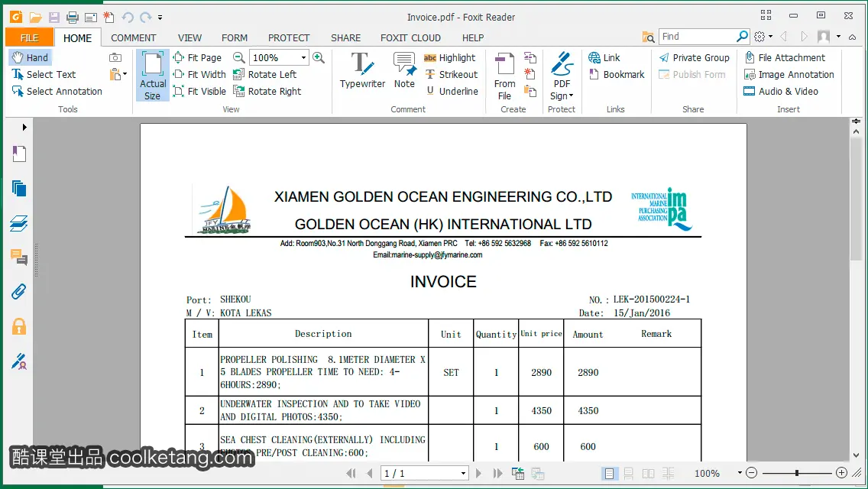Click Private Group in Share group
Image resolution: width=868 pixels, height=489 pixels.
pos(695,57)
